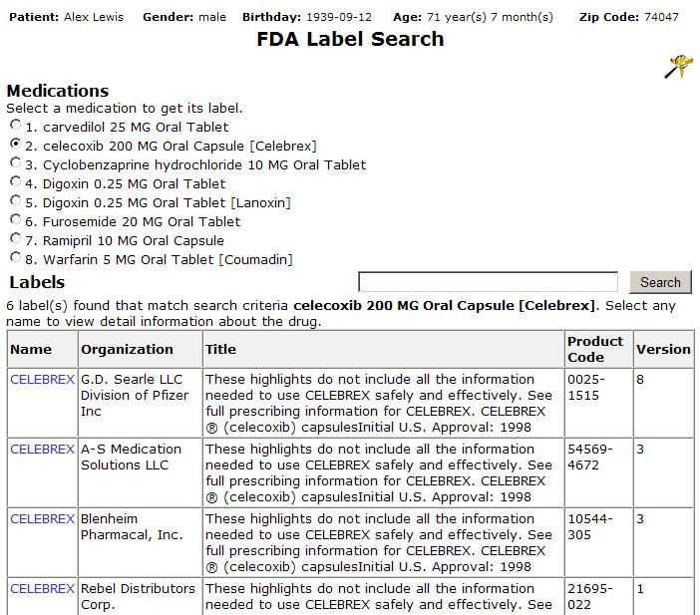Click the A-S Medication Solutions LLC cell
700x615 pixels.
[x=141, y=472]
